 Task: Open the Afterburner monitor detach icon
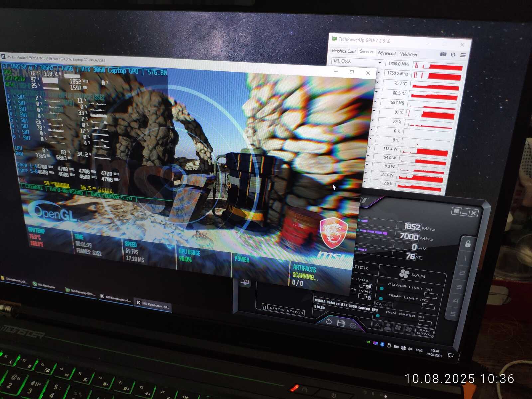coord(245,282)
